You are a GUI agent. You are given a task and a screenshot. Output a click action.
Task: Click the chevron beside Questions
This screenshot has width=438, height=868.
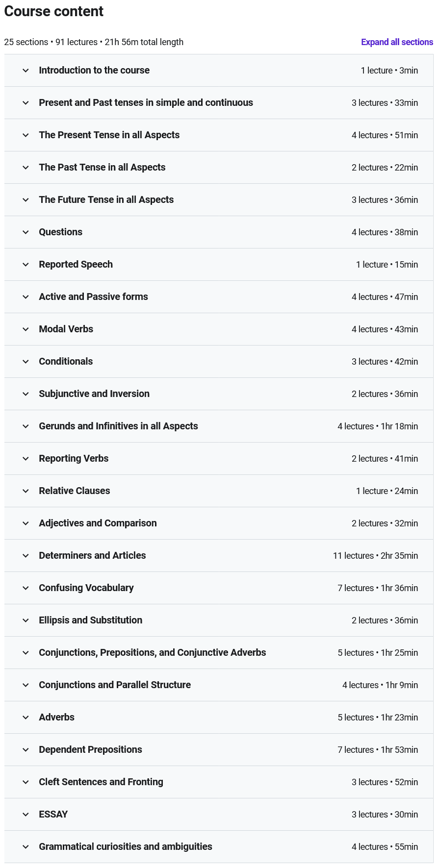(26, 232)
